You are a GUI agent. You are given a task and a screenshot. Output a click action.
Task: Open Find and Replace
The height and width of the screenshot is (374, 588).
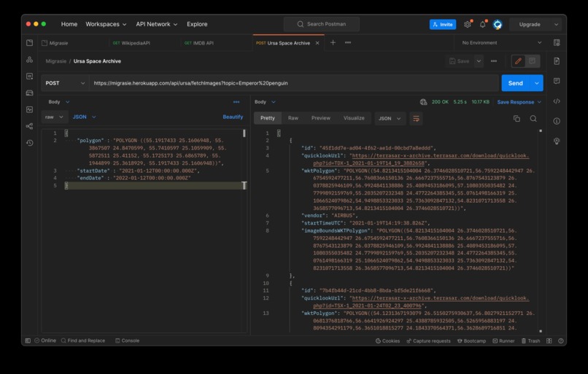[x=83, y=340]
